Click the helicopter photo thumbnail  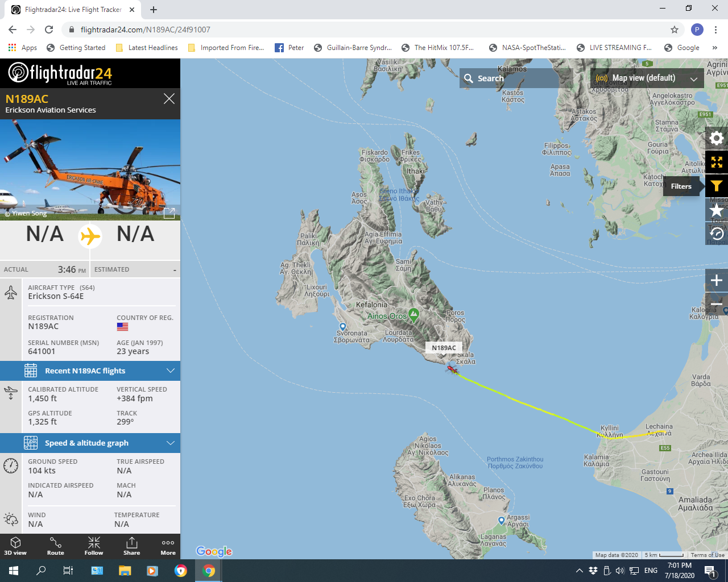90,170
